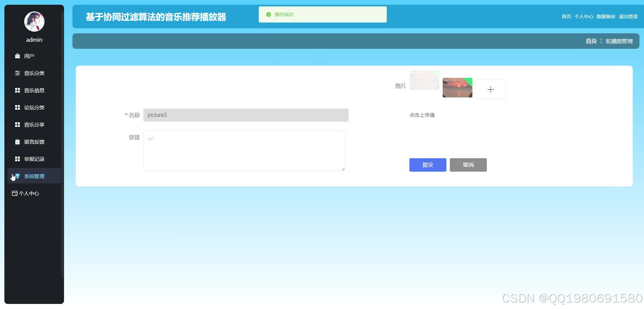Open the breadcrumb menu icon beside 首页
644x309 pixels.
click(x=601, y=41)
